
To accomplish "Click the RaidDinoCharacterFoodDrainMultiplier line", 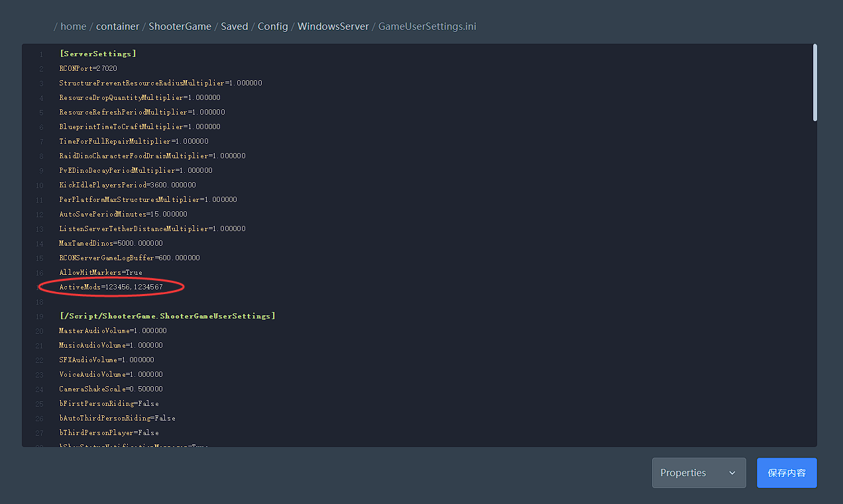I will (x=152, y=156).
